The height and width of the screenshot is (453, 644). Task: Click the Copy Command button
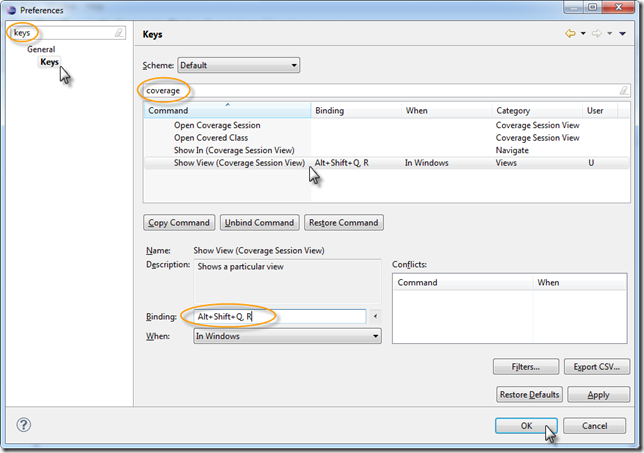point(178,222)
